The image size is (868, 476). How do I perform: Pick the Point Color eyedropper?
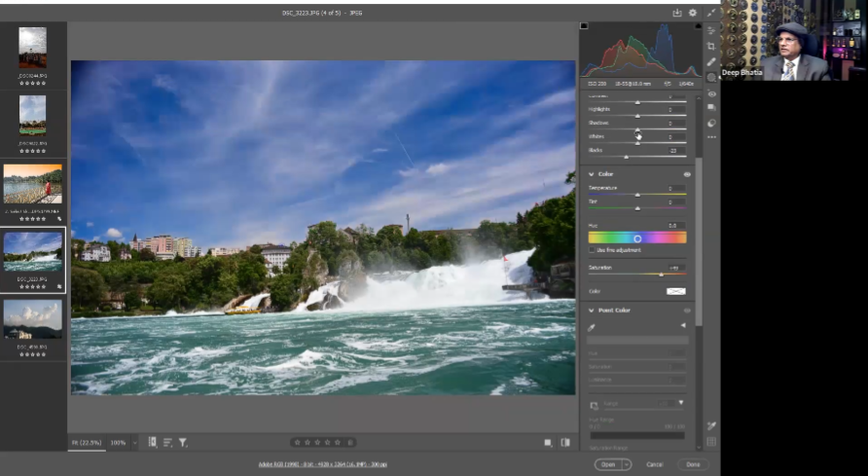pyautogui.click(x=593, y=327)
